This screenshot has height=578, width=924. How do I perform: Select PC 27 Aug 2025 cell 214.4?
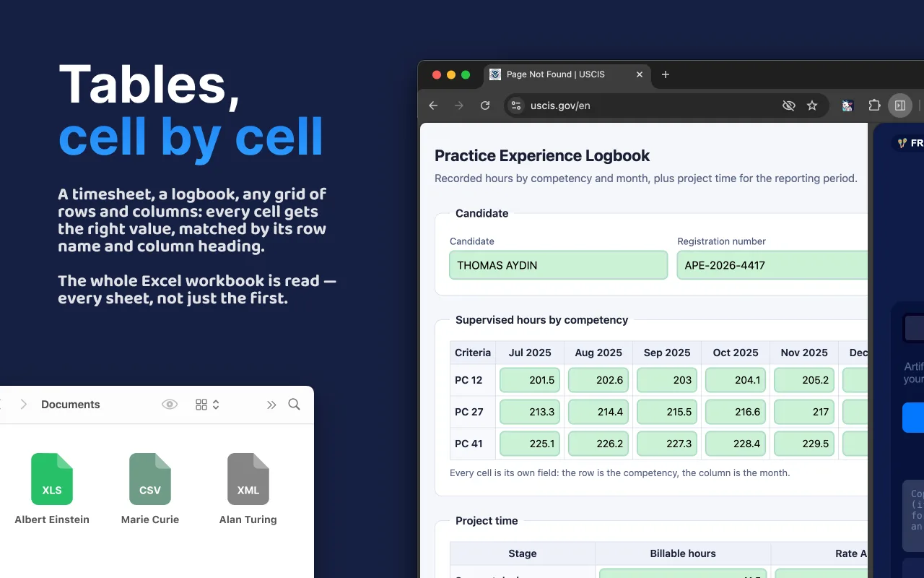[x=598, y=412]
